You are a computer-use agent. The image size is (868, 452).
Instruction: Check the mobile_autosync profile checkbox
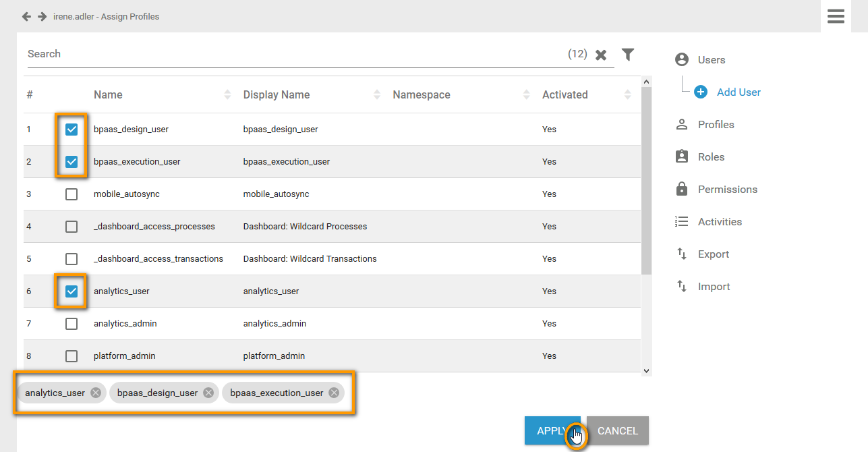coord(71,194)
